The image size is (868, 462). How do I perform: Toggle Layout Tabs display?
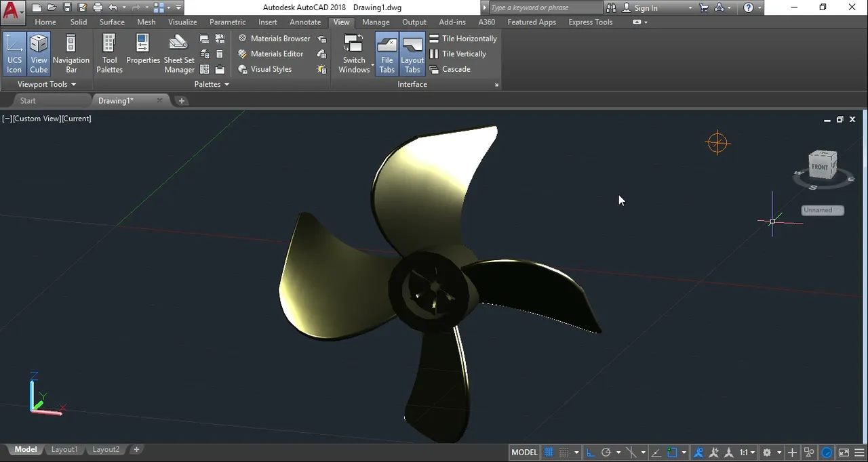click(x=412, y=54)
